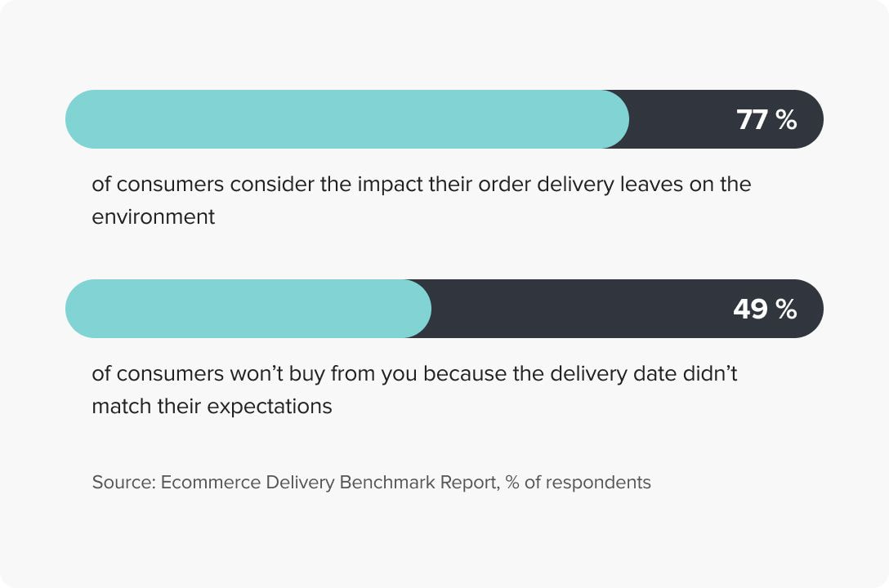Click the phrase "because the delivery date didn't"
This screenshot has height=588, width=889.
(x=581, y=374)
